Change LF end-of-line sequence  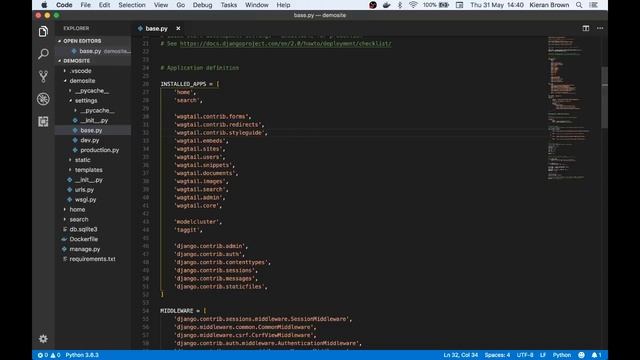[x=543, y=355]
